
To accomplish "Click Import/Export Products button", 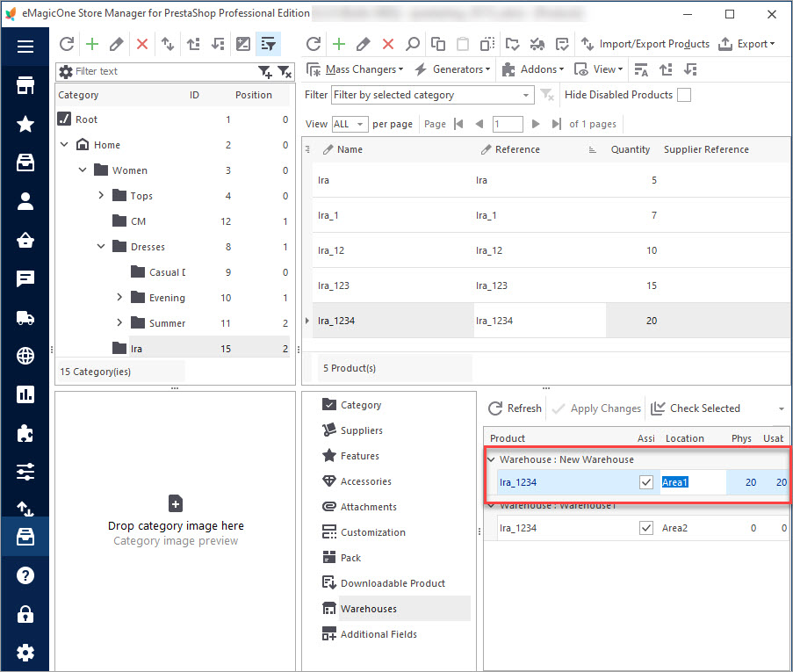I will 645,44.
